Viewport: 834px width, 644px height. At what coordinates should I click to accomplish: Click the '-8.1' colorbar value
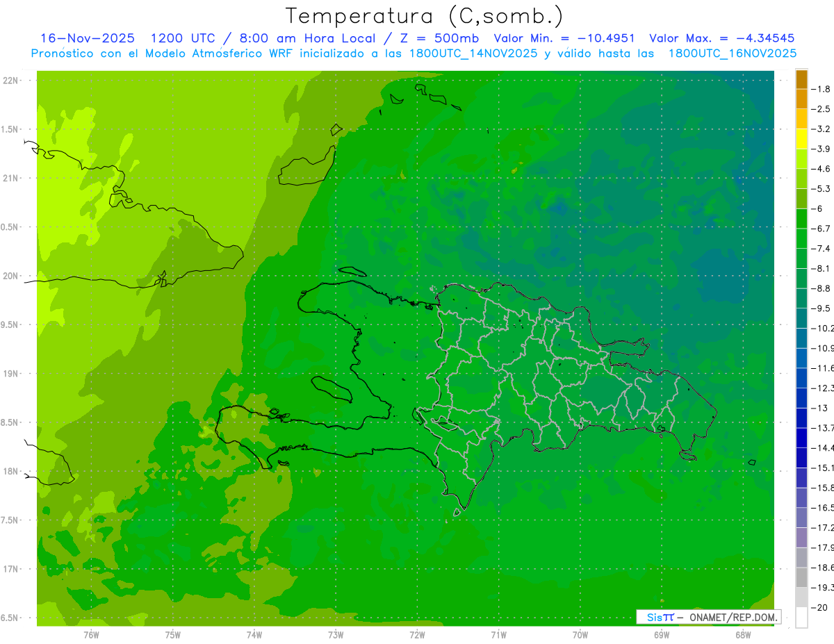coord(822,268)
